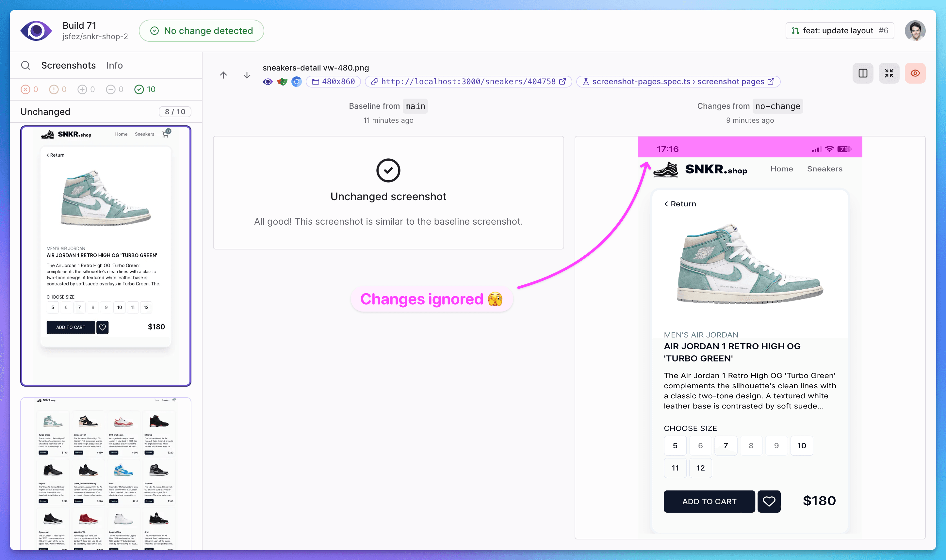Screen dimensions: 946x560
Task: Click the localhost:3000/sneakers/404758 URL link
Action: (x=468, y=81)
